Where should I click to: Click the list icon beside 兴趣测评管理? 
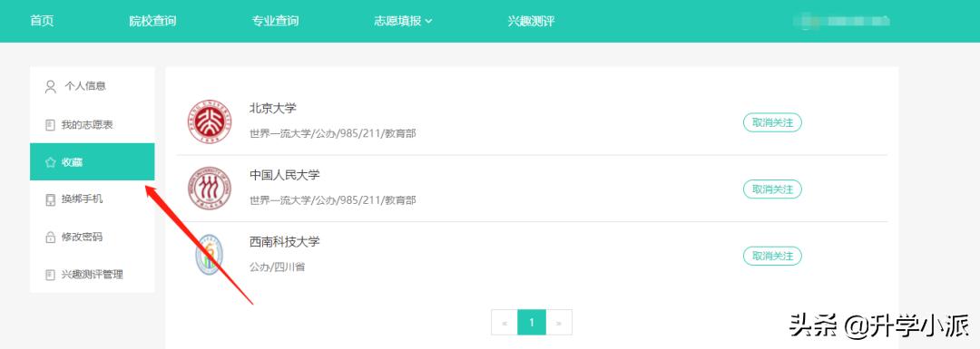[x=50, y=275]
